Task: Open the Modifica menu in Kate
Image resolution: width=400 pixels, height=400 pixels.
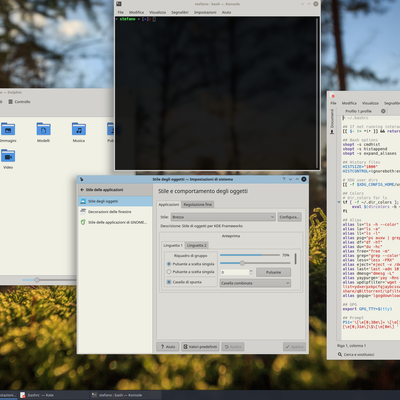Action: [349, 103]
